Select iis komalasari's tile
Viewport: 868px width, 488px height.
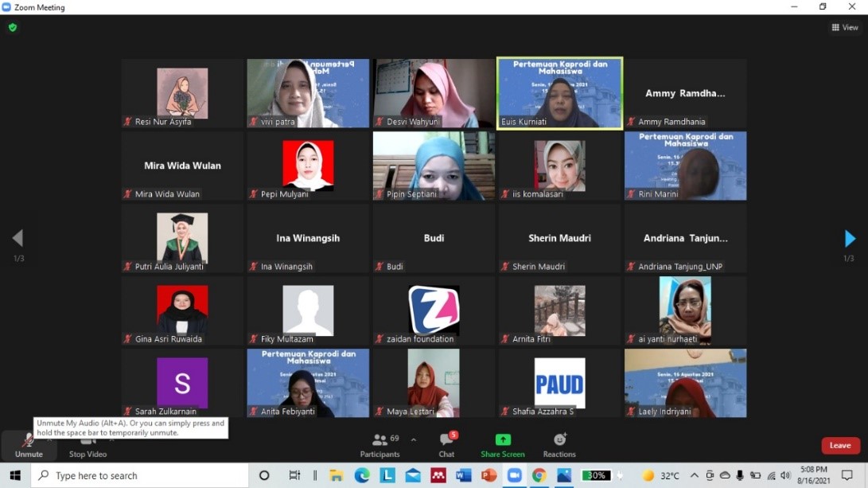[x=559, y=166]
